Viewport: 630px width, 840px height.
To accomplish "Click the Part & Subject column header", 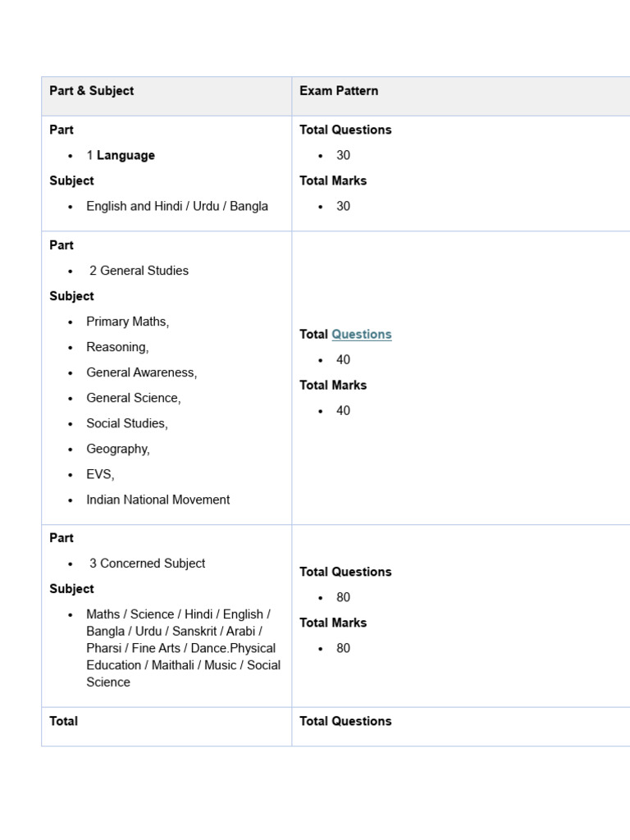I will [91, 91].
